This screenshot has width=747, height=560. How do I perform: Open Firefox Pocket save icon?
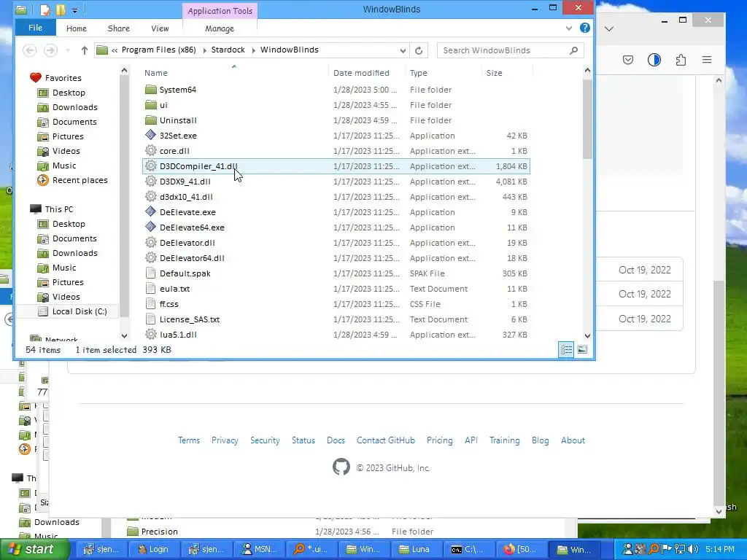(x=628, y=60)
